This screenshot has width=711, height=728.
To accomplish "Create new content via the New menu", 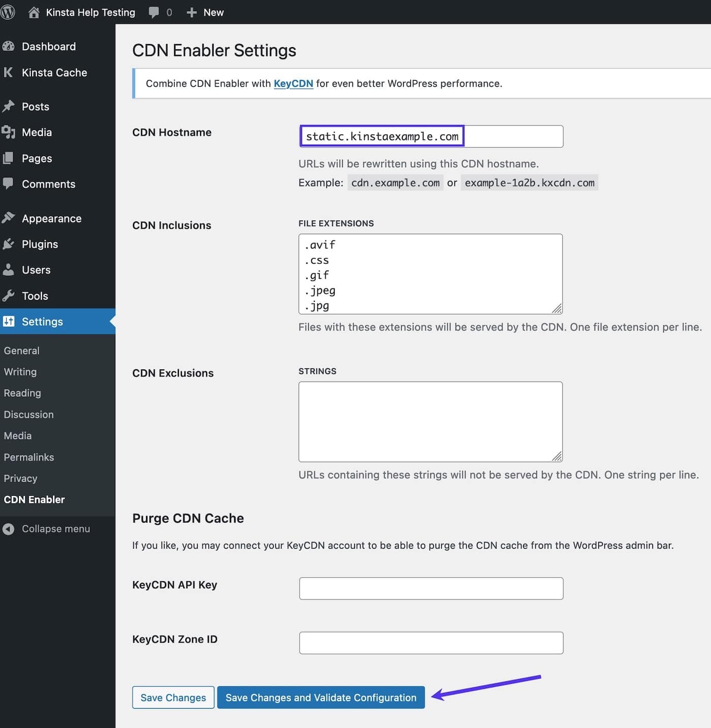I will pyautogui.click(x=205, y=12).
